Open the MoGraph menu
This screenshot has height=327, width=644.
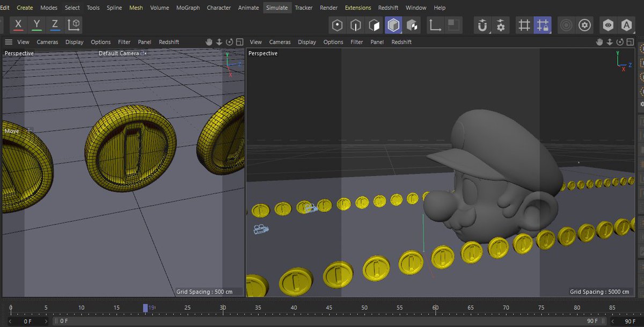(x=188, y=8)
